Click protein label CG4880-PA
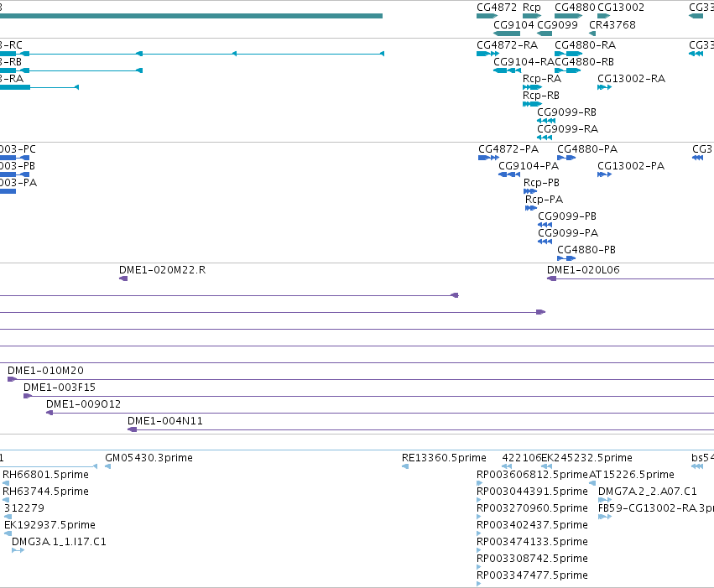This screenshot has height=588, width=714. point(587,148)
